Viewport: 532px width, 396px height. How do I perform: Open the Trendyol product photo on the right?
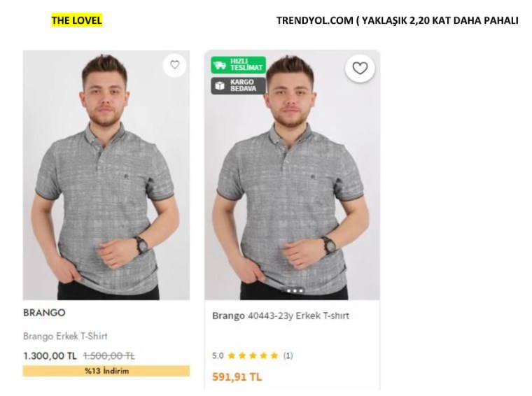(x=292, y=182)
